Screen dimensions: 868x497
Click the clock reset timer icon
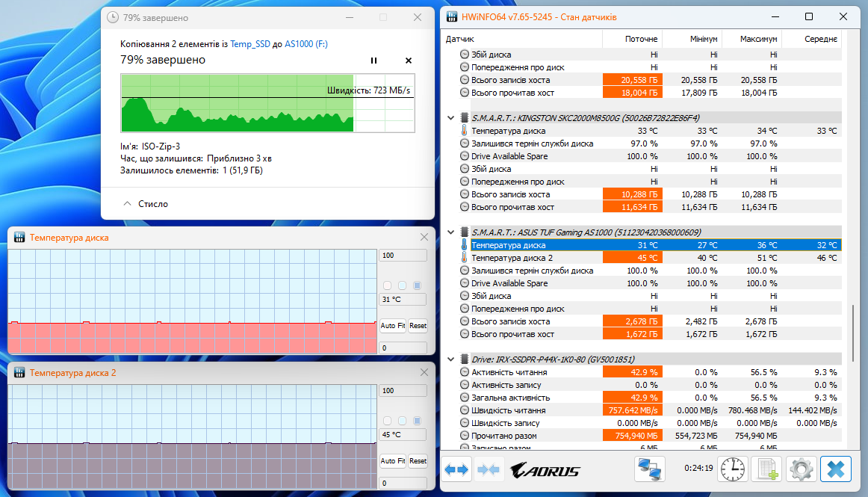732,469
